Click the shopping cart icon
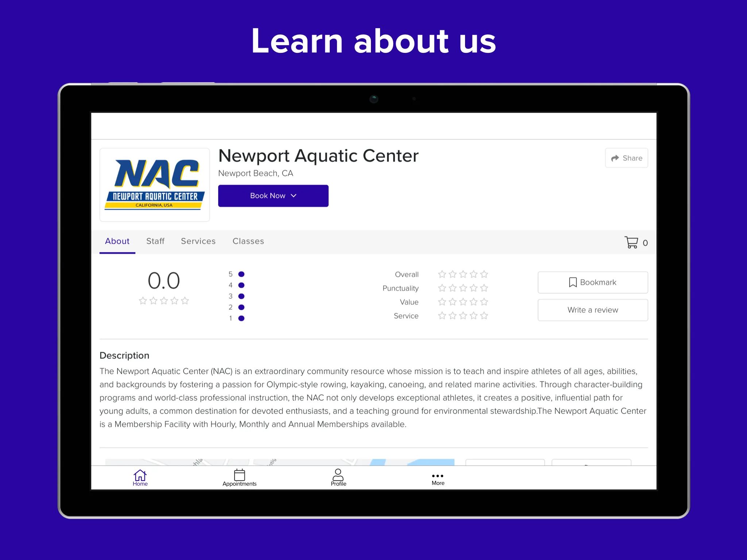Image resolution: width=747 pixels, height=560 pixels. tap(631, 242)
